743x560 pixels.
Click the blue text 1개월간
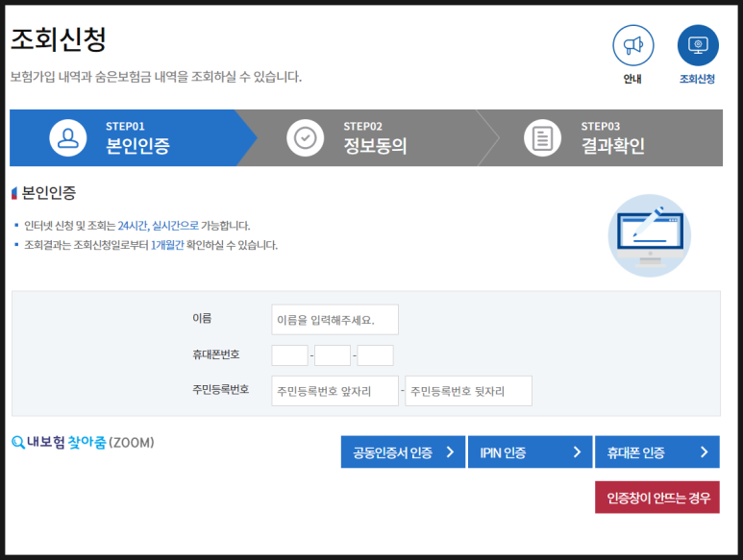[x=167, y=245]
